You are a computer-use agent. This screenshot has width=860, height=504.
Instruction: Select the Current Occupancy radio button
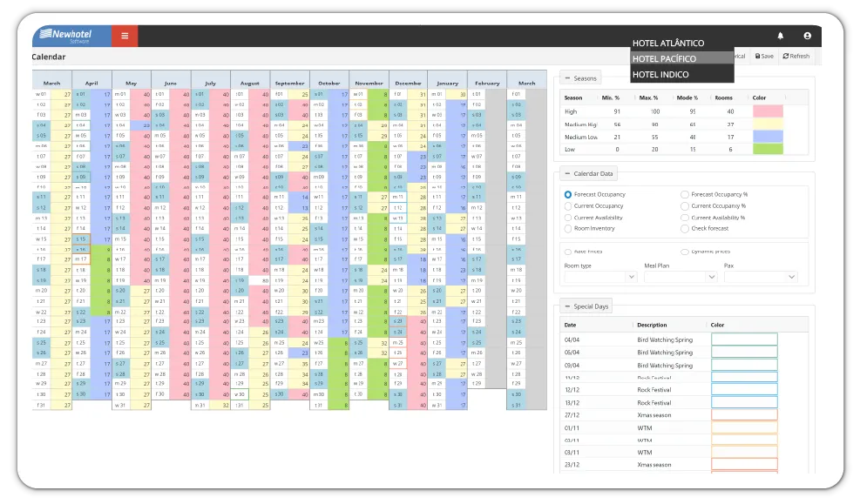567,206
